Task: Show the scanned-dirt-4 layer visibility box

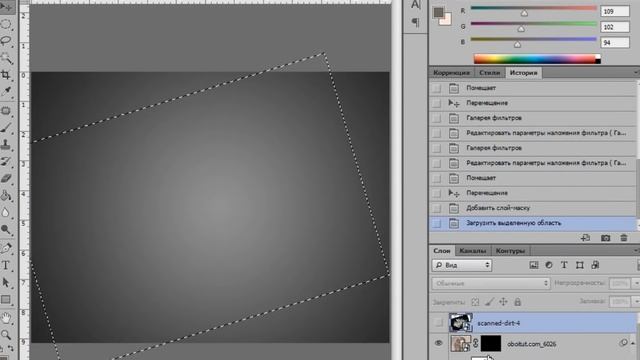Action: pyautogui.click(x=439, y=323)
